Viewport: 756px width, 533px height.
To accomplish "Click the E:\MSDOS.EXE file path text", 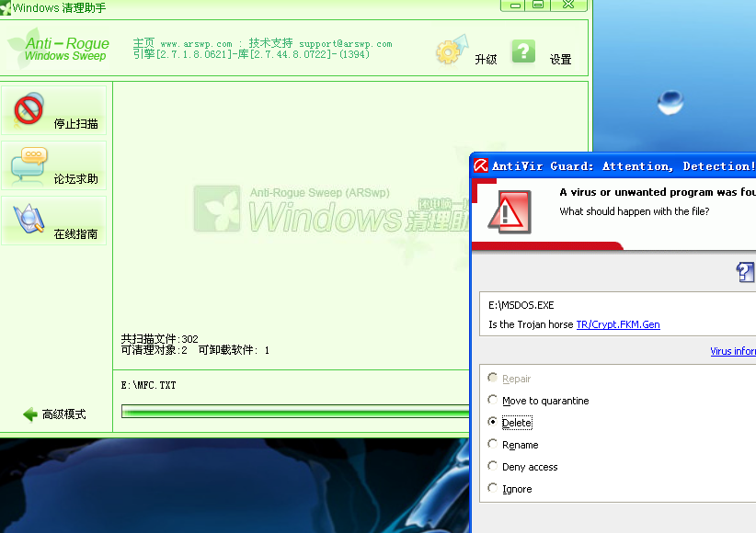I will click(521, 305).
